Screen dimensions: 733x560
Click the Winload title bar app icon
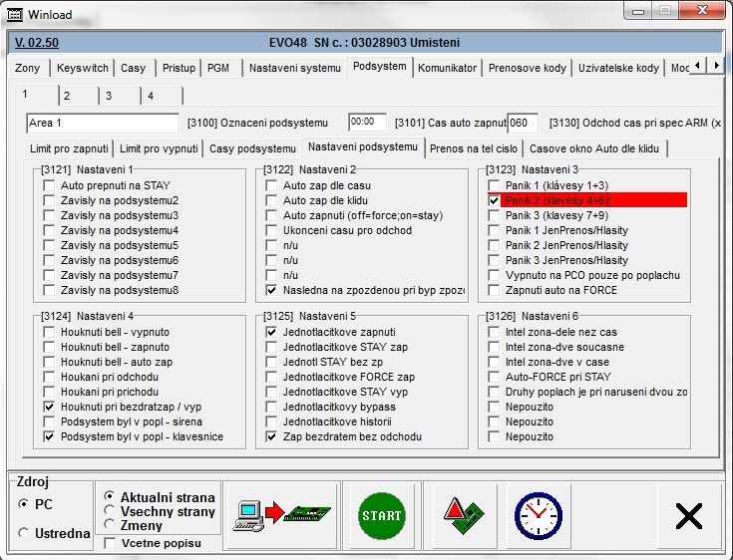(12, 15)
